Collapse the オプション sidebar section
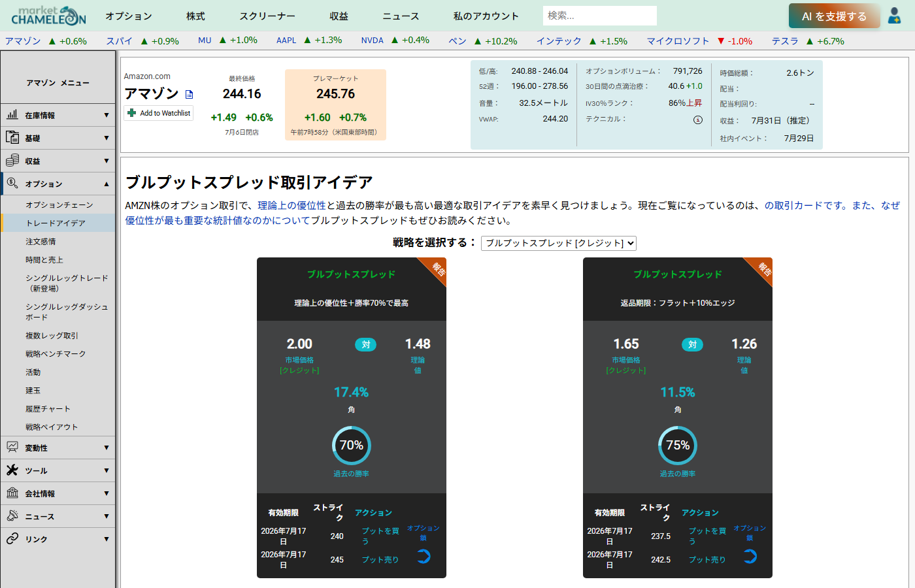 pyautogui.click(x=58, y=184)
